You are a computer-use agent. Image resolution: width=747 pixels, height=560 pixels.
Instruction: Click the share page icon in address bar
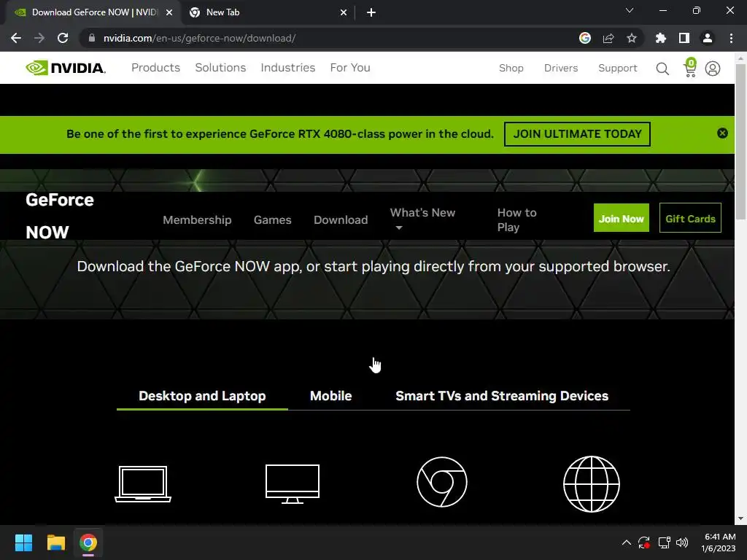tap(608, 38)
